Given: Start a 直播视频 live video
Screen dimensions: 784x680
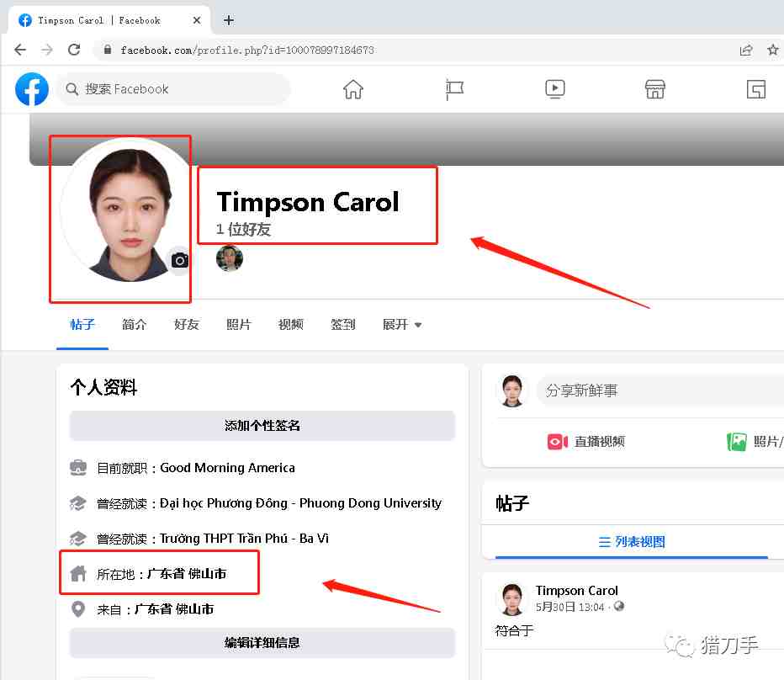Looking at the screenshot, I should pos(585,442).
